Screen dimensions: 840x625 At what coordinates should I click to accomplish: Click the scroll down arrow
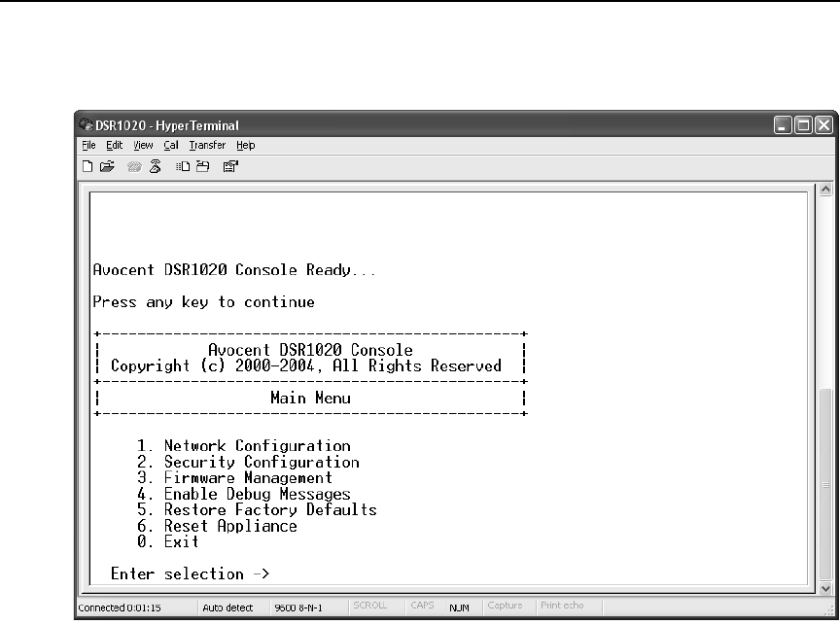click(825, 588)
